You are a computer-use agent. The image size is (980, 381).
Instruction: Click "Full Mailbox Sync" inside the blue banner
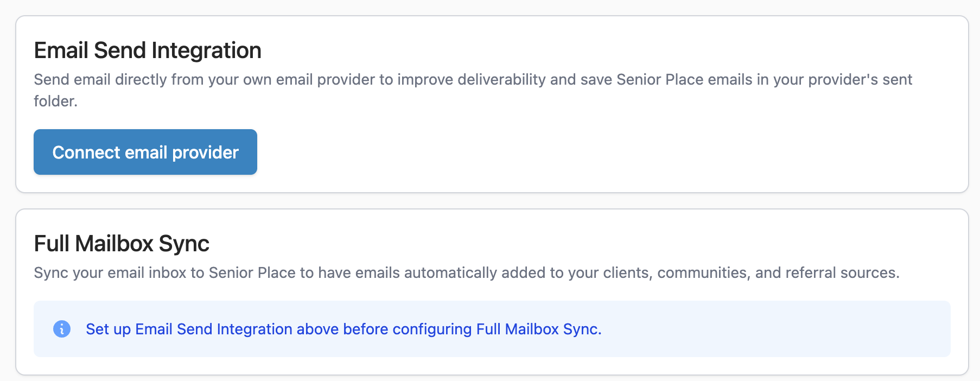click(537, 329)
